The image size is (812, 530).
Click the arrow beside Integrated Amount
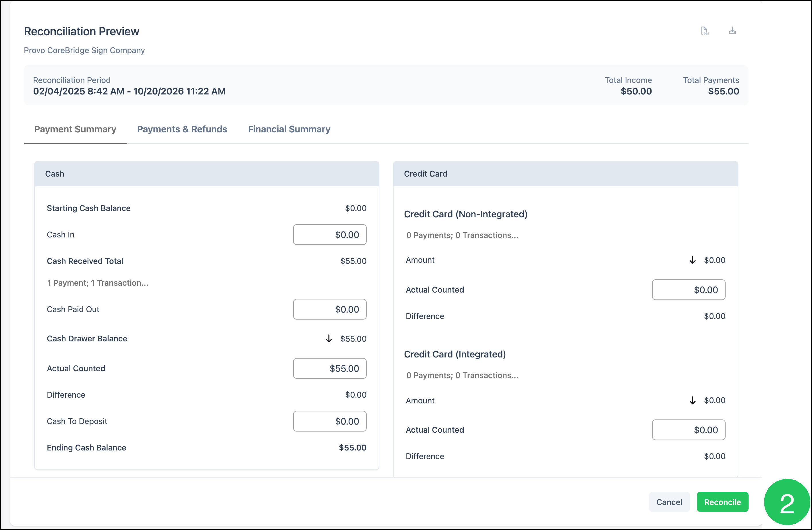[692, 401]
